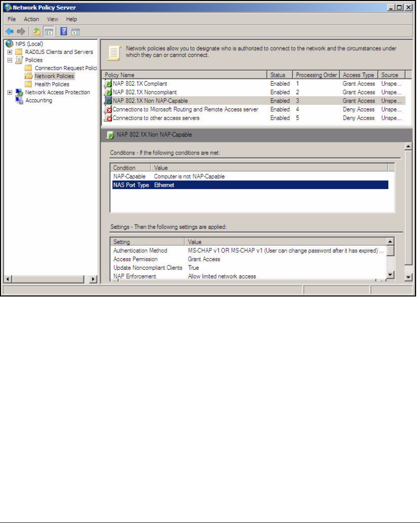Click the details header policy icon
Viewport: 420px width, 523px height.
[x=110, y=135]
